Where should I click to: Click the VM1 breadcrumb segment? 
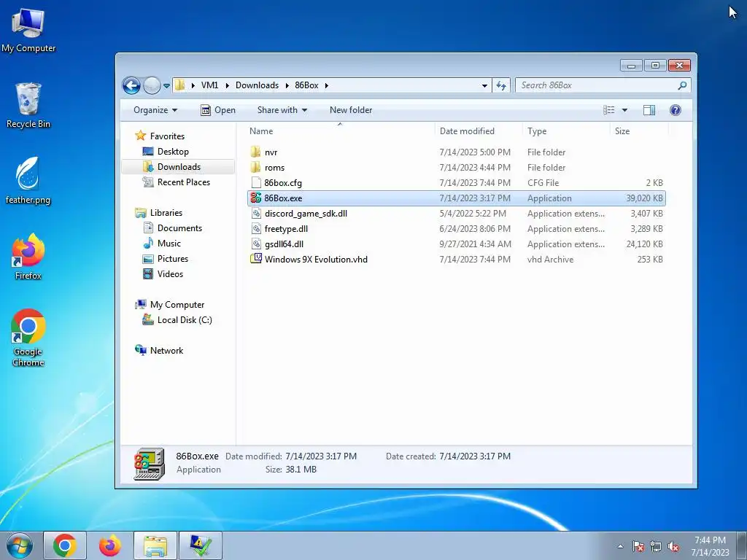(209, 85)
